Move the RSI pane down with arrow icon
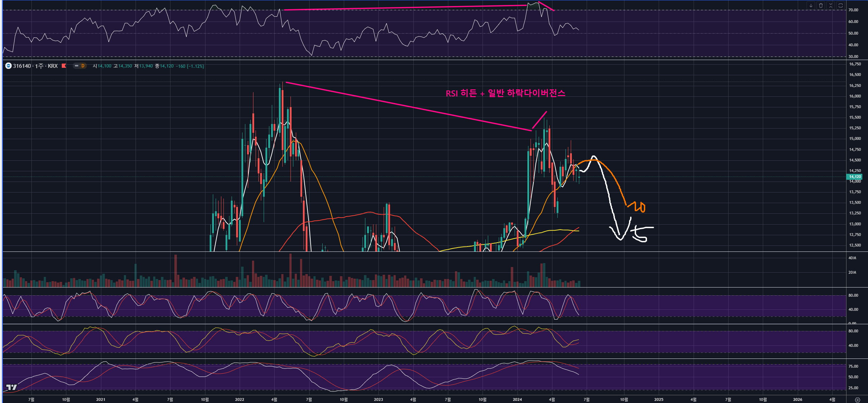This screenshot has width=868, height=403. click(811, 6)
